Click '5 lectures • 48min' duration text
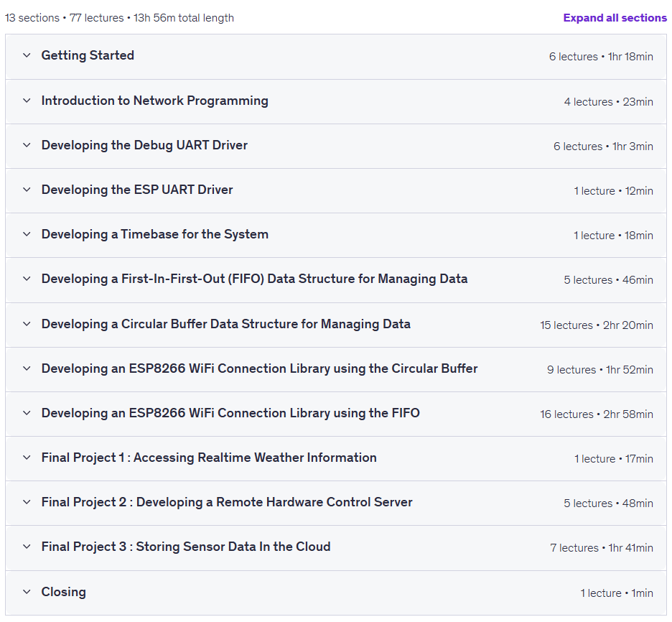 [x=609, y=503]
